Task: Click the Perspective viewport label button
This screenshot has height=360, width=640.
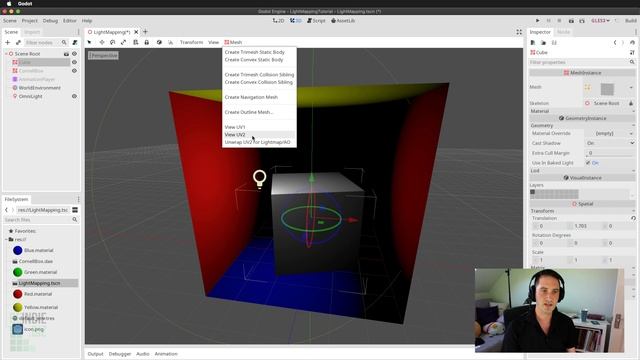Action: (103, 55)
